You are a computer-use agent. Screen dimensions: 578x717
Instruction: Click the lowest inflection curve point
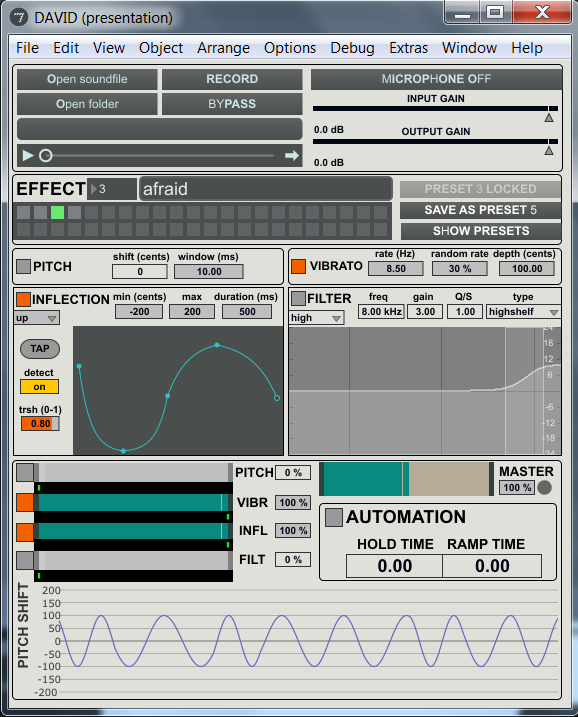tap(123, 451)
